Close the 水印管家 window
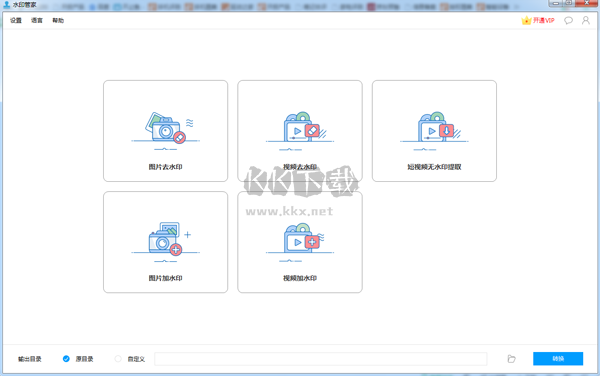Image resolution: width=600 pixels, height=376 pixels. coord(587,3)
